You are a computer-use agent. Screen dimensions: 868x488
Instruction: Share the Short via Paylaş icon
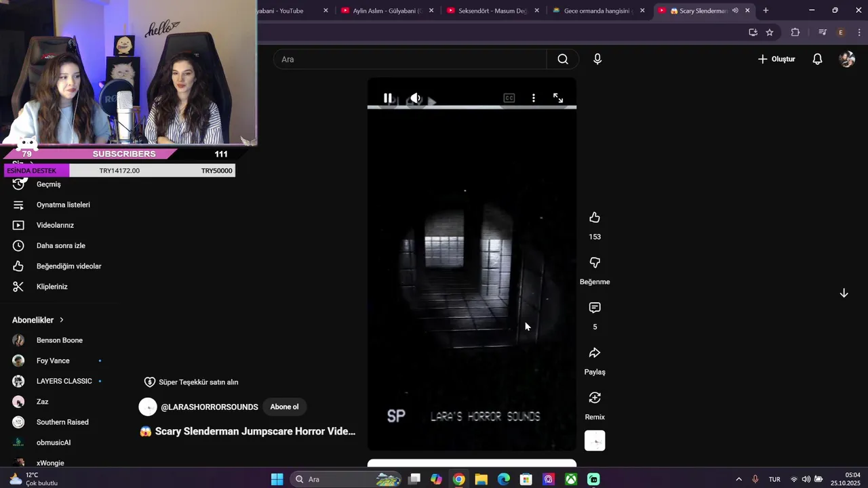(x=595, y=352)
